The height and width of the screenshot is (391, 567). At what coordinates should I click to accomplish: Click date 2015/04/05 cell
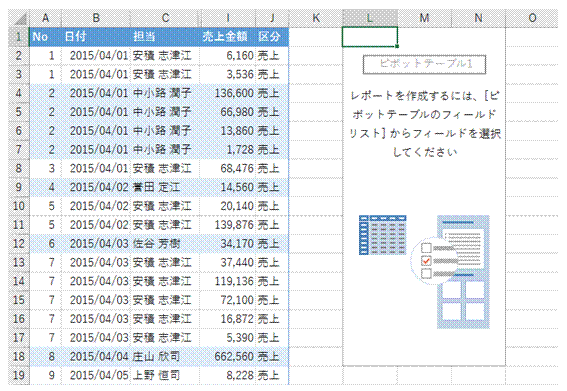click(x=96, y=375)
